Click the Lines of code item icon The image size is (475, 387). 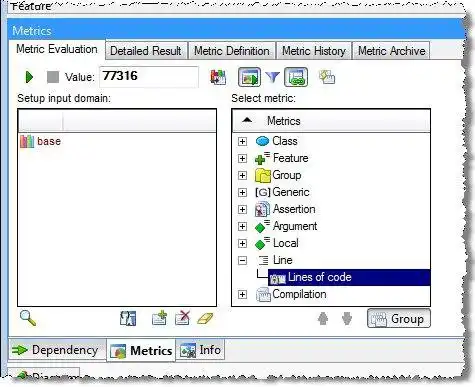click(x=278, y=279)
